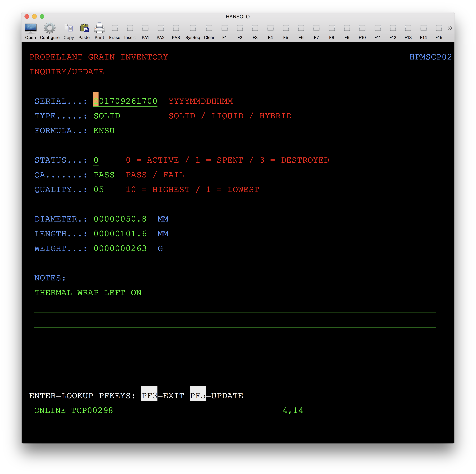Clear the terminal screen
This screenshot has width=476, height=474.
pos(209,29)
